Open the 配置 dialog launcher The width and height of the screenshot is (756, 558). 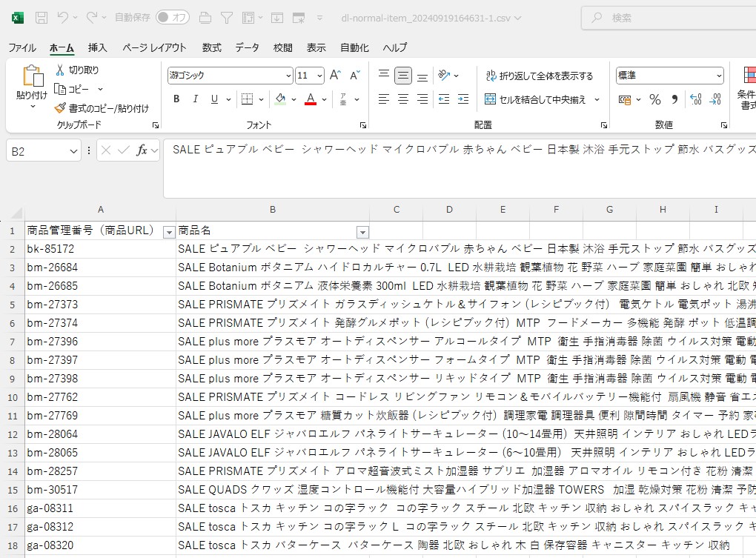(603, 125)
